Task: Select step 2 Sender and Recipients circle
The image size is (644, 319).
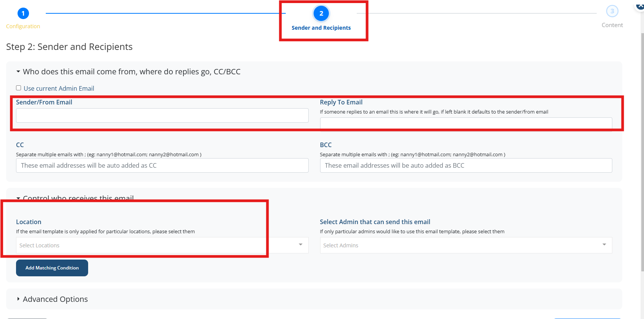Action: tap(321, 13)
